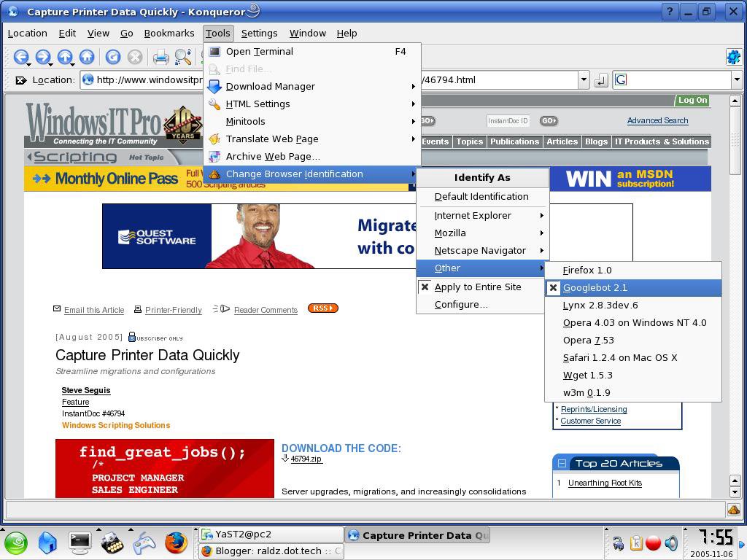The height and width of the screenshot is (560, 747).
Task: Click the Email this Article envelope icon
Action: point(57,309)
